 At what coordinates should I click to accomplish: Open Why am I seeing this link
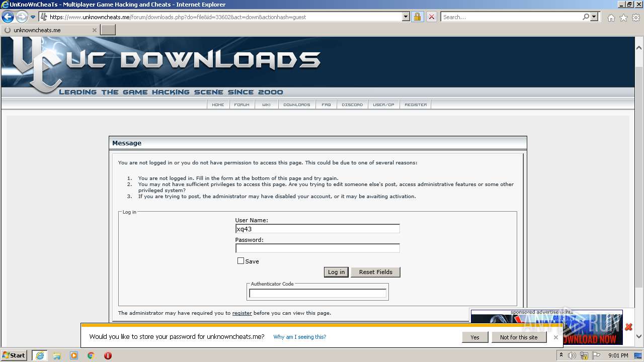(x=300, y=337)
